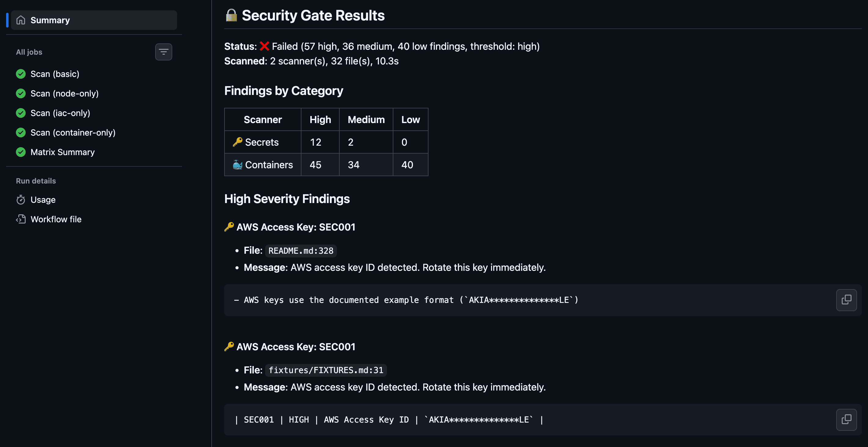This screenshot has width=868, height=447.
Task: Copy the AWS keys code block
Action: click(x=846, y=300)
